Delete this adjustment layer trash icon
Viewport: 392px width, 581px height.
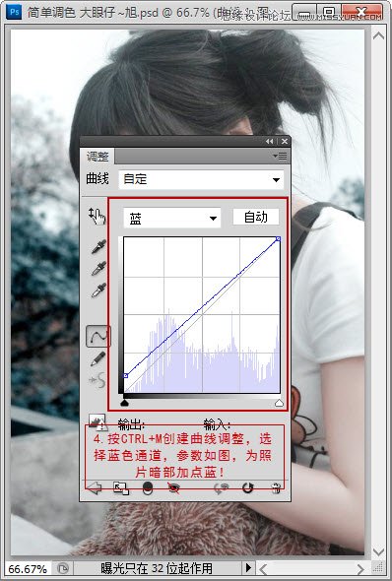[276, 488]
